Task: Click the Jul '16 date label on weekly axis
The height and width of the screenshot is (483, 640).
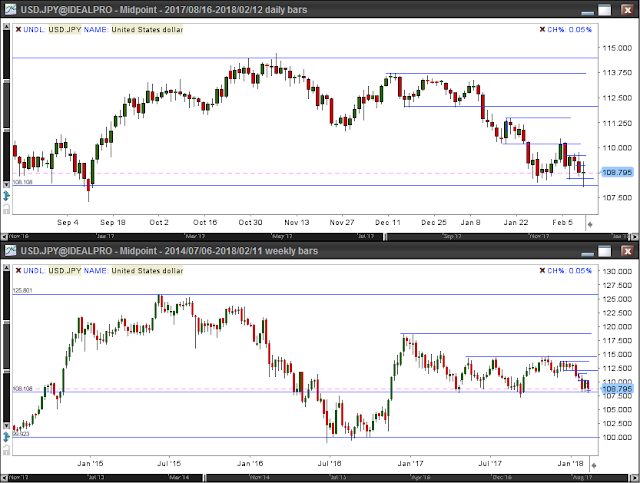Action: [x=329, y=463]
